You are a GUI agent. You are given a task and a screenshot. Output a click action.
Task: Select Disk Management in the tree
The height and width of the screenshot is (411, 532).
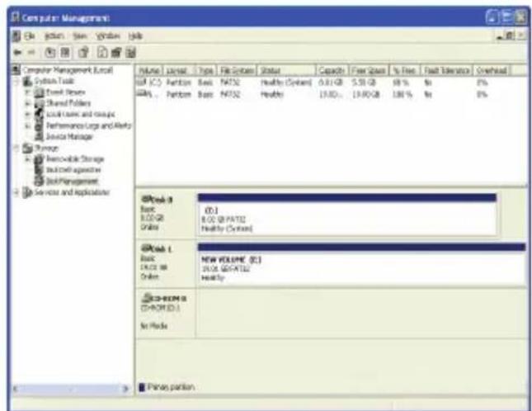pyautogui.click(x=72, y=181)
